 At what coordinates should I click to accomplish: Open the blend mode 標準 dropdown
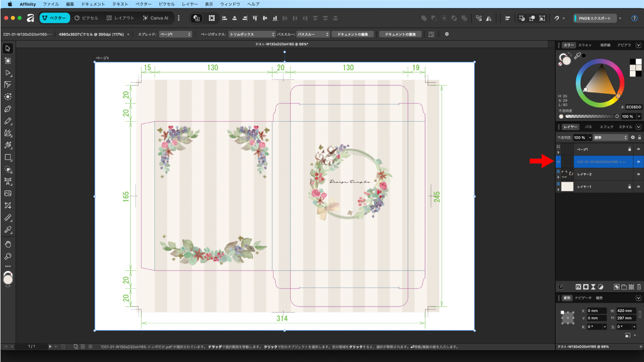610,138
